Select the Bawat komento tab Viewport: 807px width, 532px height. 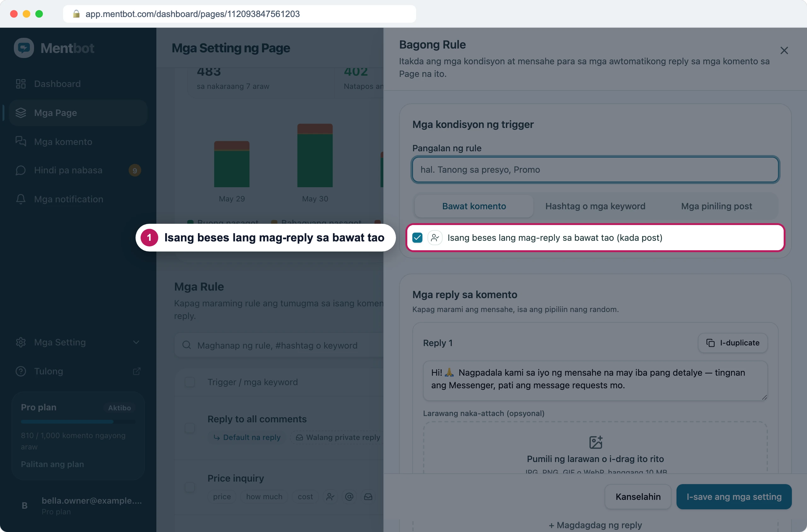click(x=474, y=206)
